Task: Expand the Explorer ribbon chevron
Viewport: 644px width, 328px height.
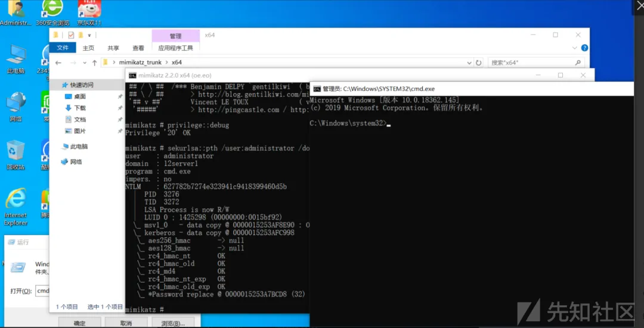Action: (x=575, y=48)
